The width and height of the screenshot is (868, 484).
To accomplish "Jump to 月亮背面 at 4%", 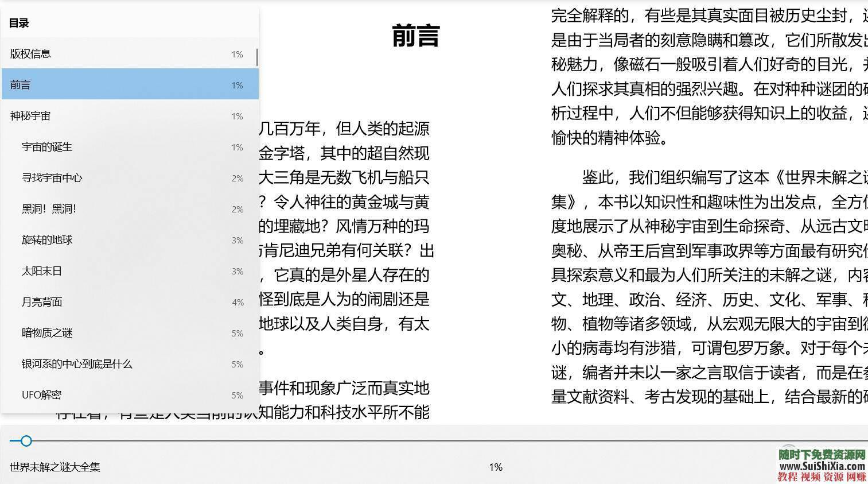I will click(x=41, y=302).
